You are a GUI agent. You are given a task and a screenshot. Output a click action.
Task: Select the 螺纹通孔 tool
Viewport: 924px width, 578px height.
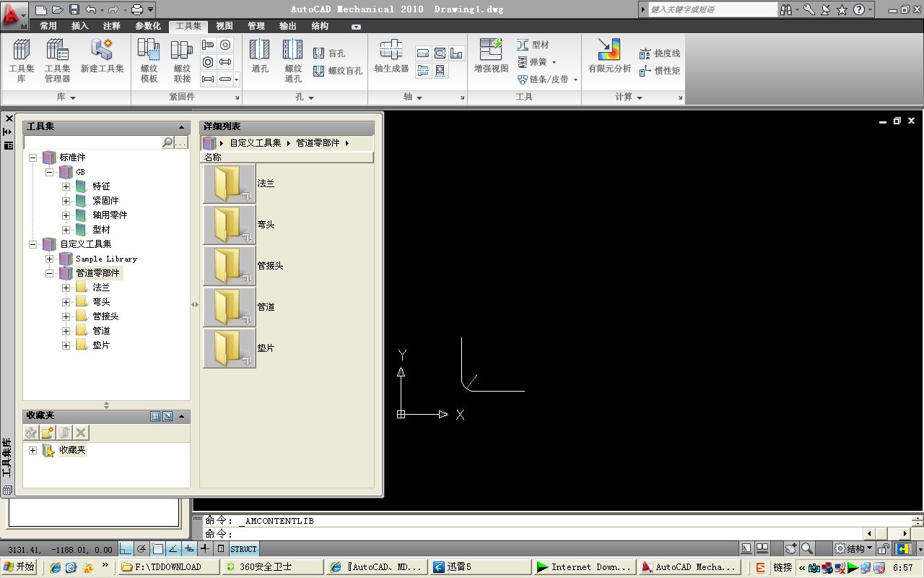pyautogui.click(x=293, y=60)
